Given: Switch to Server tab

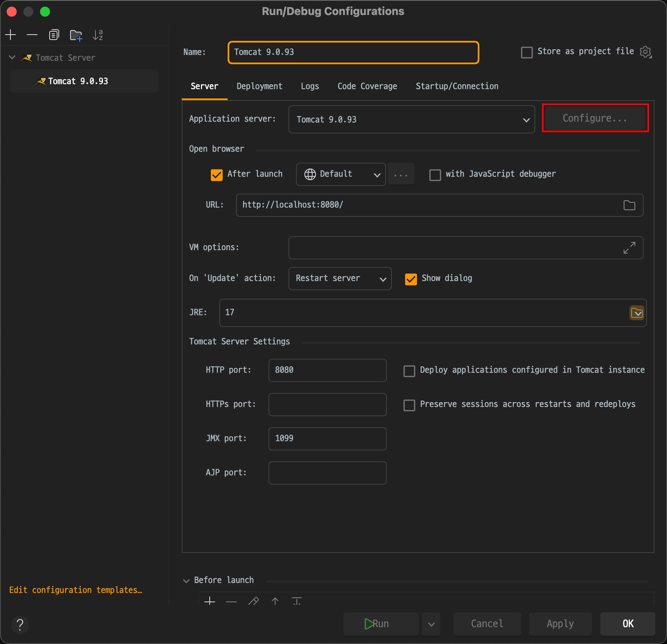Looking at the screenshot, I should coord(204,86).
